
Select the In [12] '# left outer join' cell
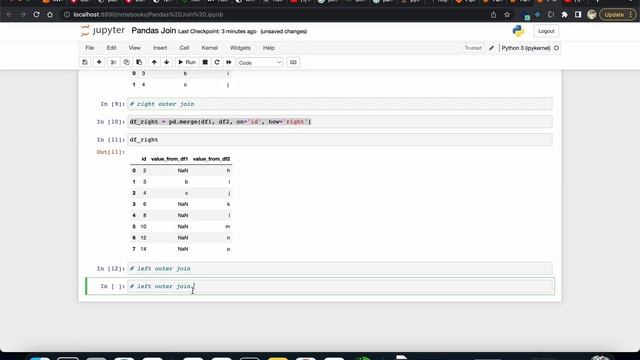click(340, 269)
